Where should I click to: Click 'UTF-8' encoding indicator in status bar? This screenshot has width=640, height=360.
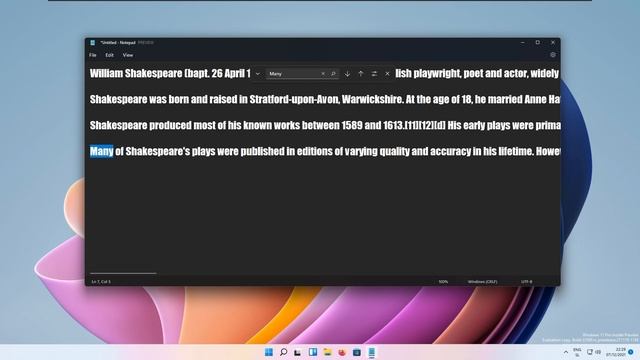[x=527, y=282]
